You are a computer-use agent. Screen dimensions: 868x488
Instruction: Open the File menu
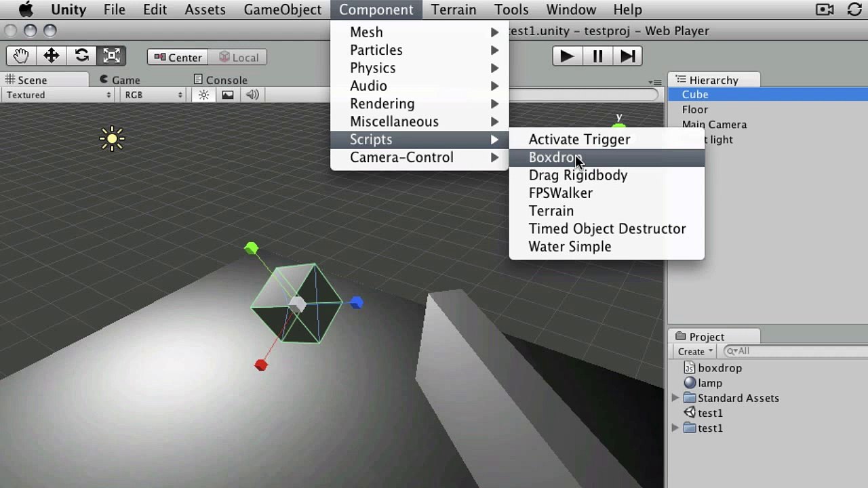click(x=114, y=9)
